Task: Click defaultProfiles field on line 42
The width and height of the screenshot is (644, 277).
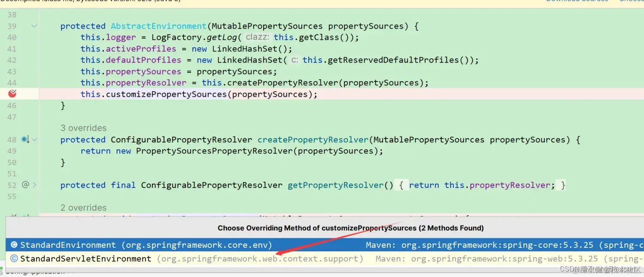Action: 143,60
